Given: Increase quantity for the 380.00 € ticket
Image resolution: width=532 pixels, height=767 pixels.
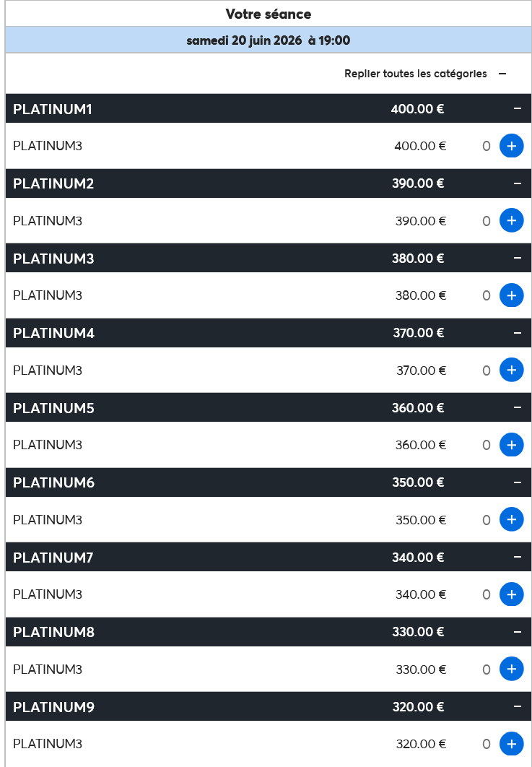Looking at the screenshot, I should pyautogui.click(x=511, y=295).
